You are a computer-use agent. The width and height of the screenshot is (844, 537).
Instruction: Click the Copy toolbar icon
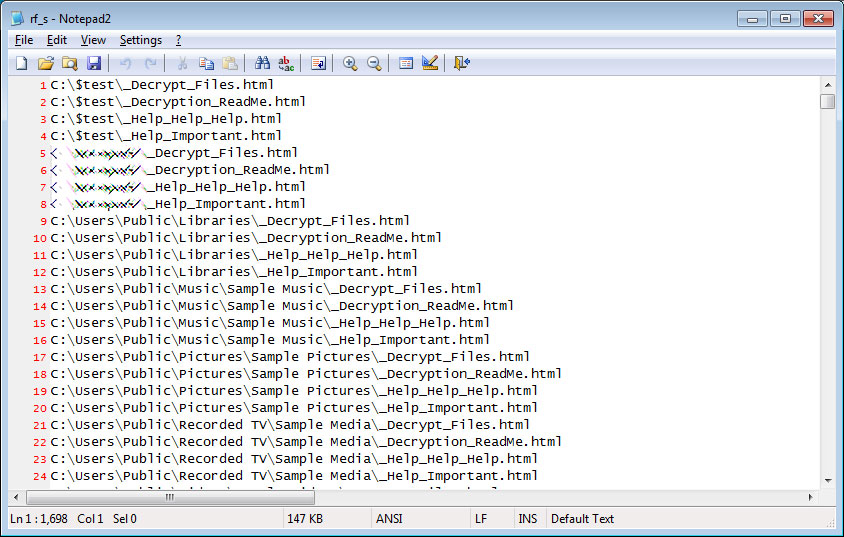coord(206,63)
